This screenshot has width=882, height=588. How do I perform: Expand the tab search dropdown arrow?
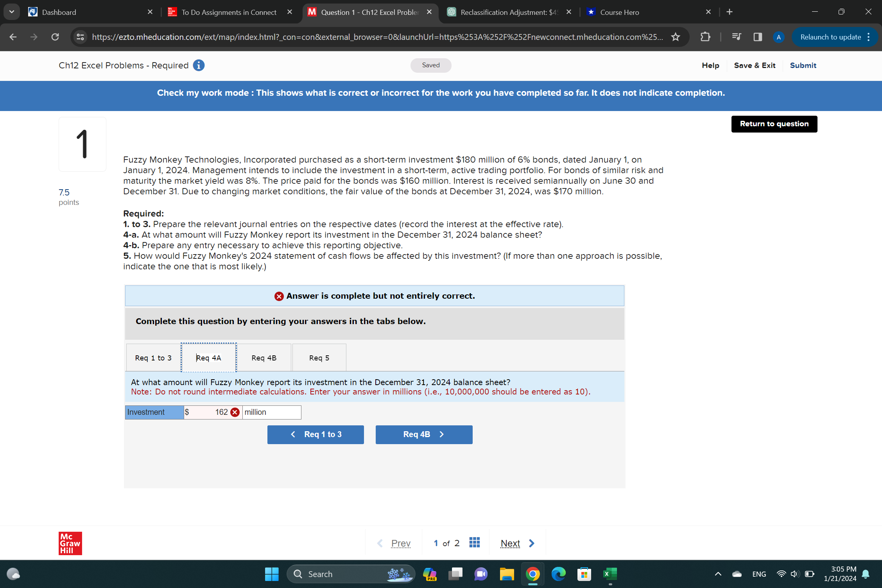click(x=12, y=12)
